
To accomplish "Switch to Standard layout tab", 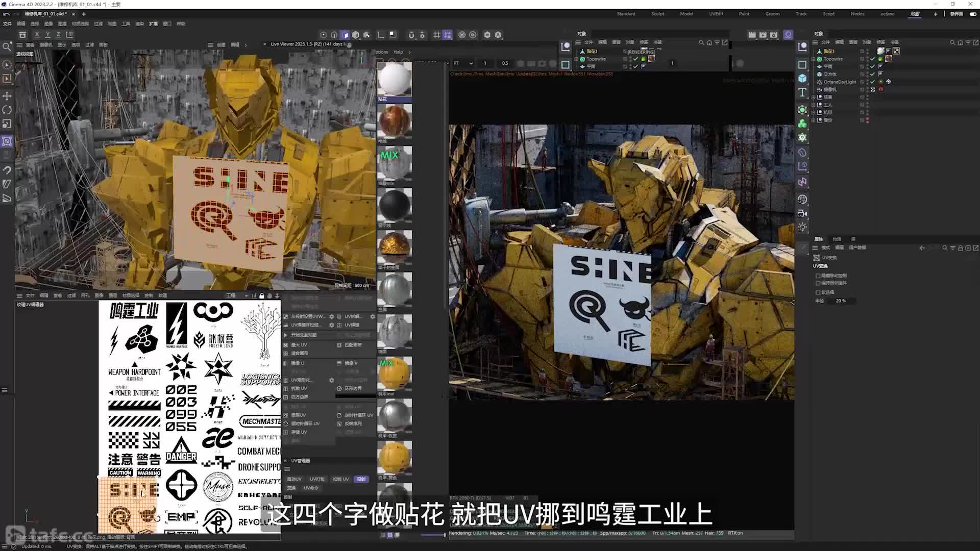I will pos(626,14).
